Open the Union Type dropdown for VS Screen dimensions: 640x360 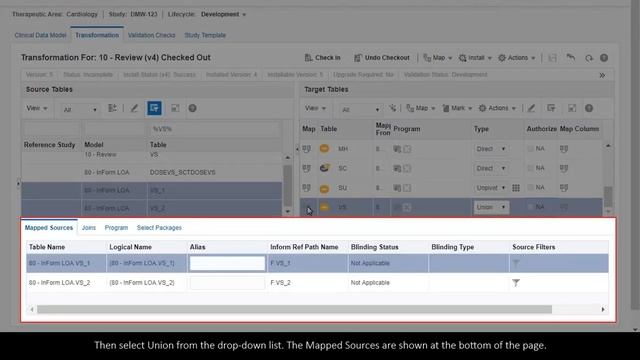point(491,207)
